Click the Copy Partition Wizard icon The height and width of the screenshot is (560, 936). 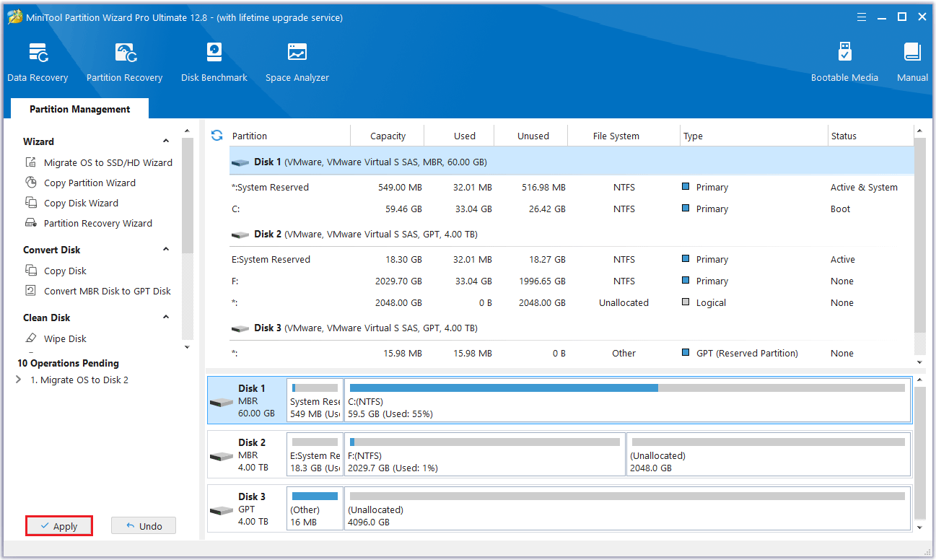point(30,183)
